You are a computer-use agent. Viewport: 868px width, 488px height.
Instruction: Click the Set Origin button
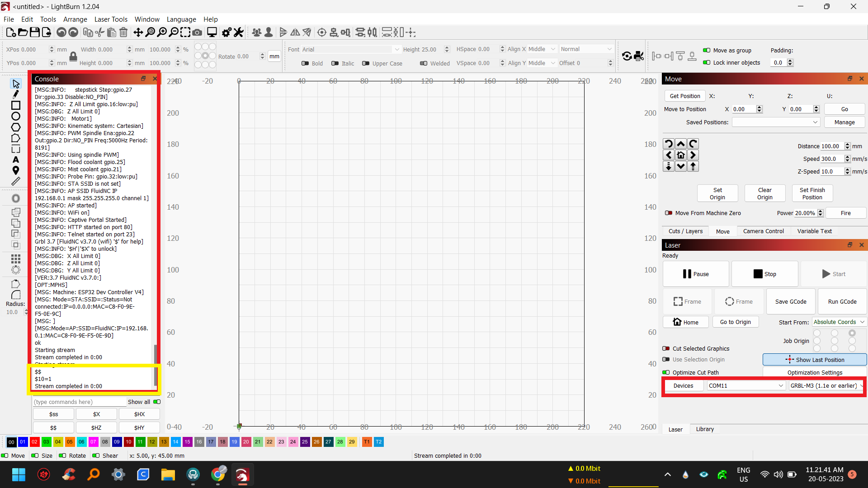click(x=717, y=193)
